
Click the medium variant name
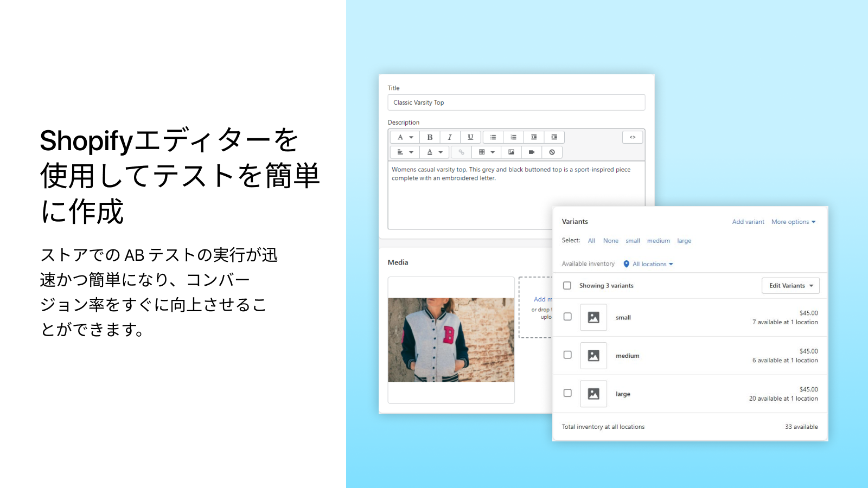pyautogui.click(x=628, y=356)
